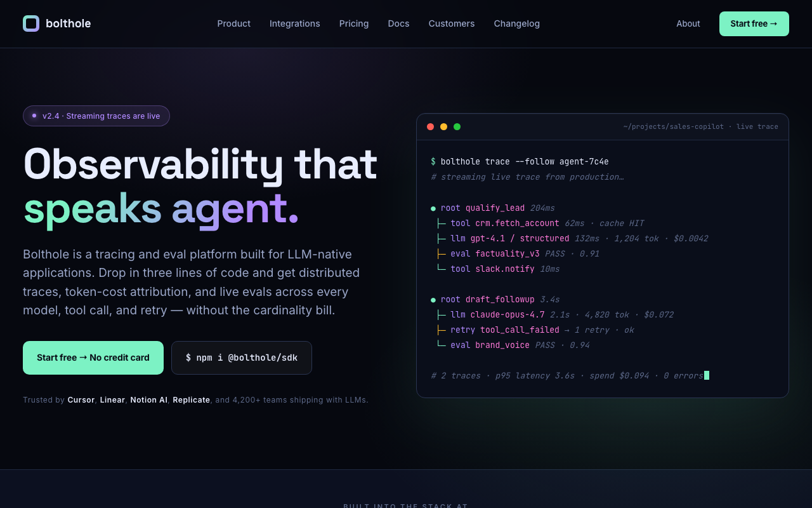Click the llm gpt-4.1 / structured row
The height and width of the screenshot is (508, 812).
click(572, 238)
